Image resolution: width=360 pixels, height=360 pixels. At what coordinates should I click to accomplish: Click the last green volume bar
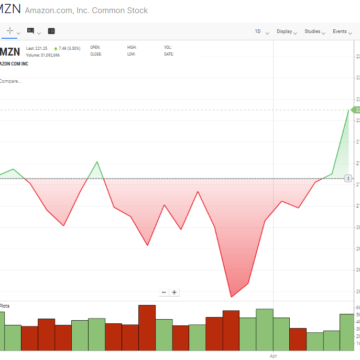pyautogui.click(x=347, y=332)
